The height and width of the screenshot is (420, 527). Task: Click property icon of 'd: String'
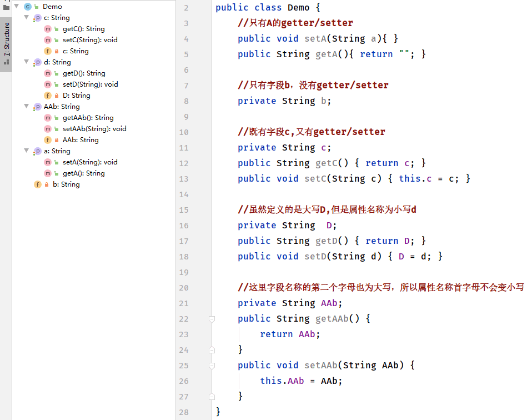coord(37,62)
